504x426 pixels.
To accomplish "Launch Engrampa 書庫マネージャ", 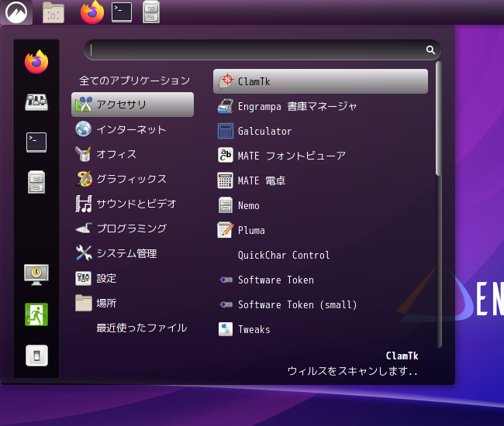I will [x=320, y=106].
